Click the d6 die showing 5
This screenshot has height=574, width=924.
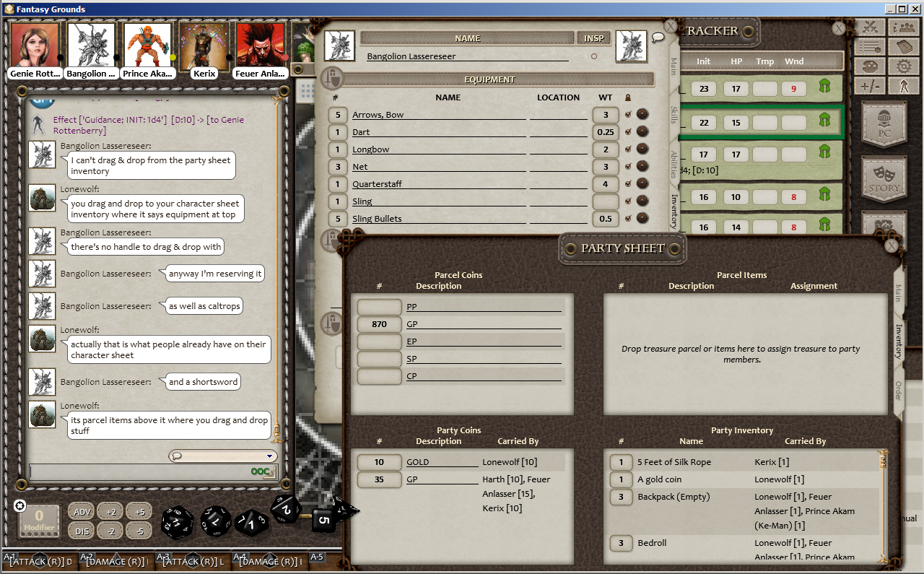pos(324,520)
